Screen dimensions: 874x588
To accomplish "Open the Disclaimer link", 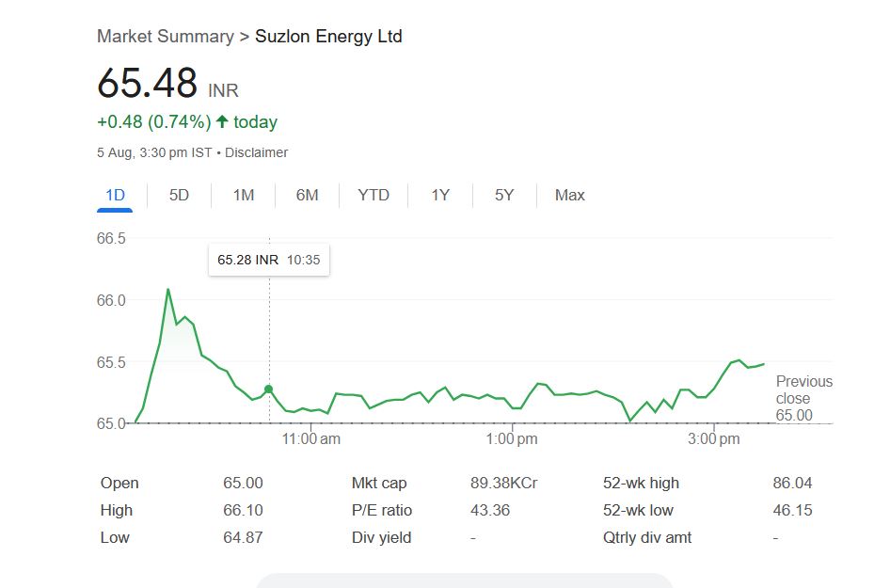I will (x=256, y=152).
